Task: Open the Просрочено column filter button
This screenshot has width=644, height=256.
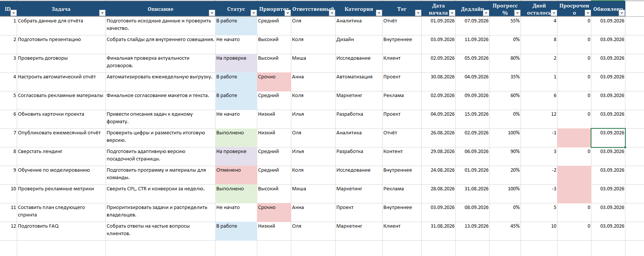Action: [x=588, y=13]
